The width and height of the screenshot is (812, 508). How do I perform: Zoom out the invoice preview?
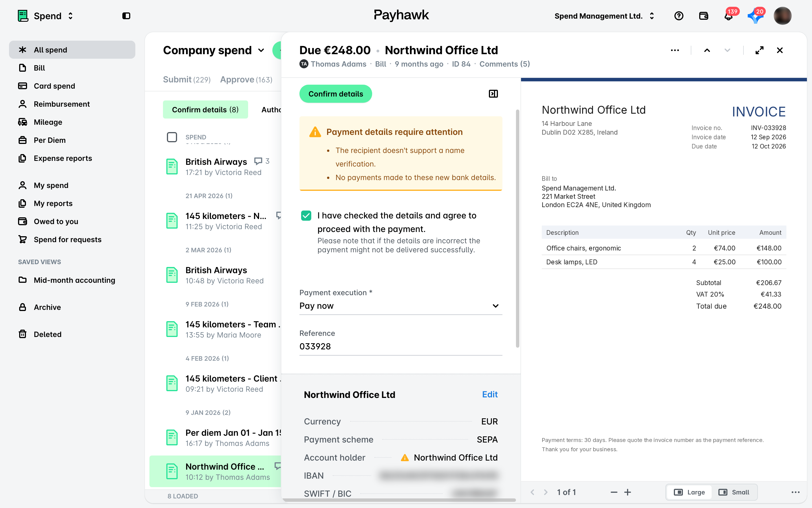click(x=614, y=492)
